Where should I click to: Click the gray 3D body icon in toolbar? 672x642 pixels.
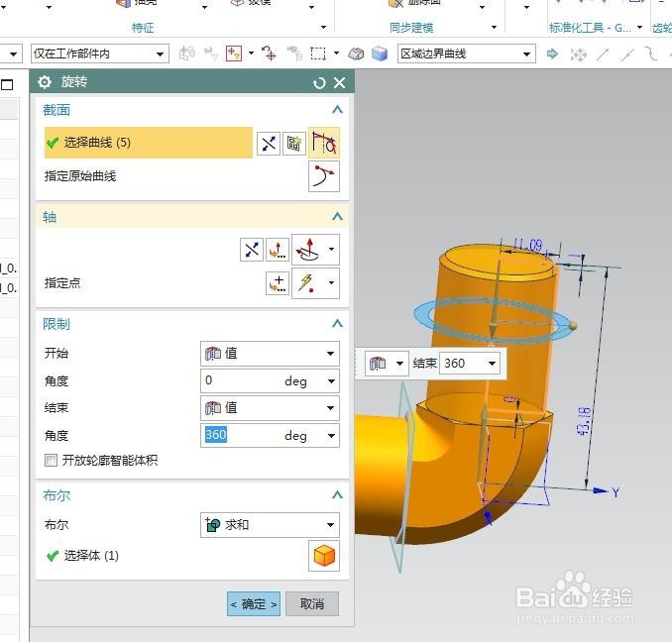(x=356, y=53)
